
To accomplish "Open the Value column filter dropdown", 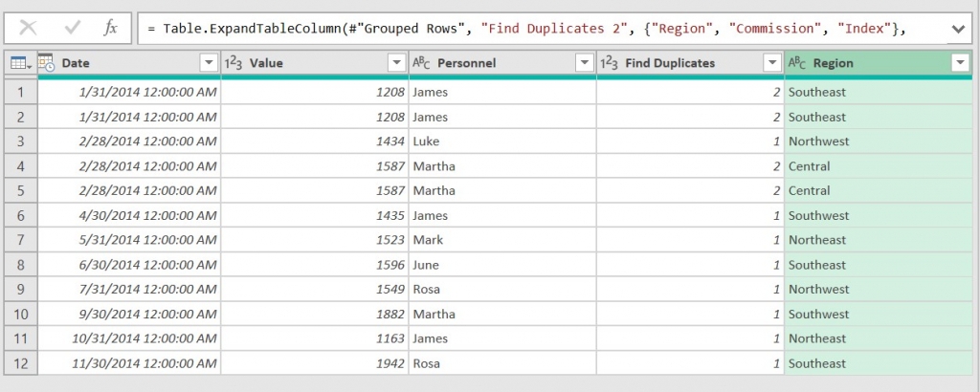I will point(396,63).
